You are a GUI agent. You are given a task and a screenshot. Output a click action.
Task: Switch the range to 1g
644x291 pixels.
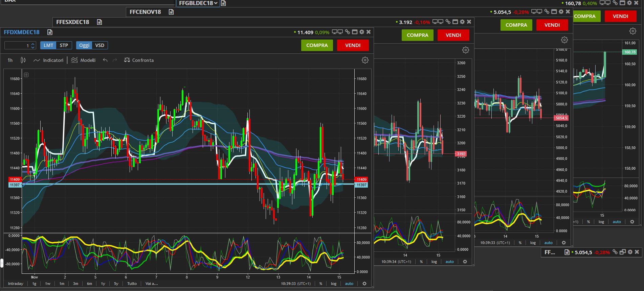(34, 284)
